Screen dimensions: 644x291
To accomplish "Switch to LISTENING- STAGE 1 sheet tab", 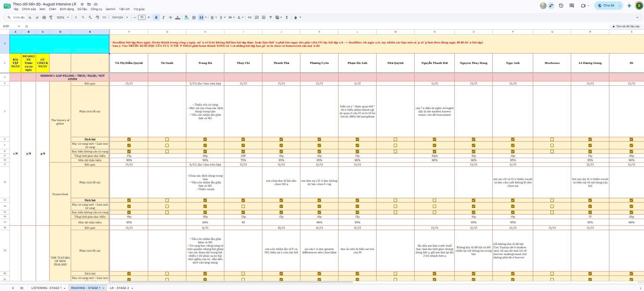I will (x=46, y=288).
